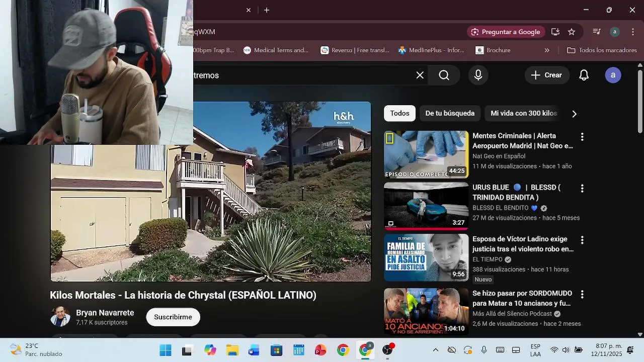Viewport: 644px width, 362px height.
Task: Open the Brochure bookmark
Action: point(493,50)
